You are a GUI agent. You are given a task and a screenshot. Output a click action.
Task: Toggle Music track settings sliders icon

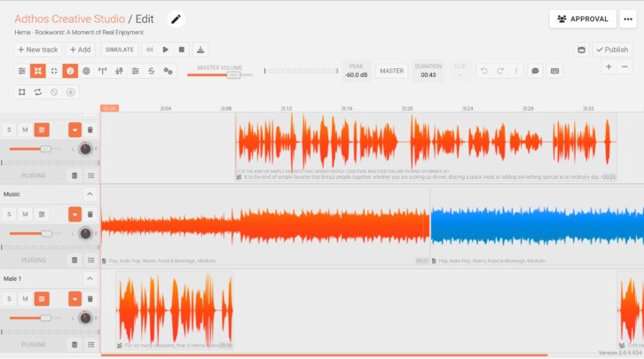(x=42, y=215)
